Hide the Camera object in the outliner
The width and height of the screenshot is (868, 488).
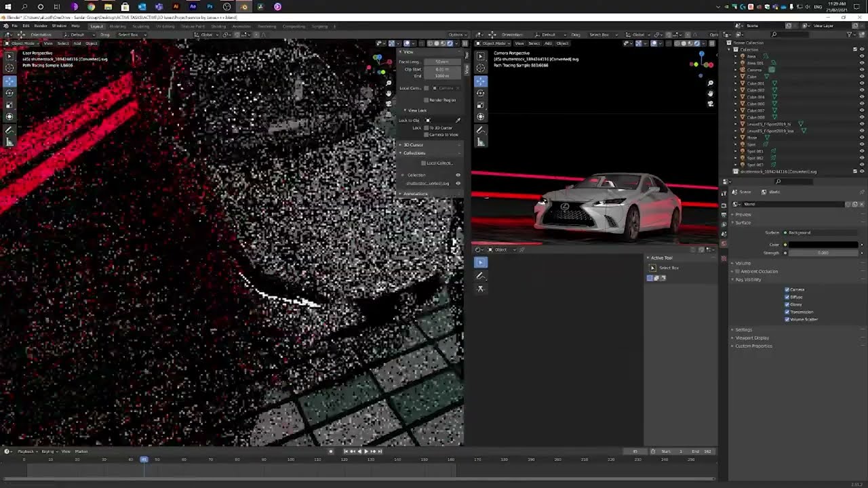[862, 70]
